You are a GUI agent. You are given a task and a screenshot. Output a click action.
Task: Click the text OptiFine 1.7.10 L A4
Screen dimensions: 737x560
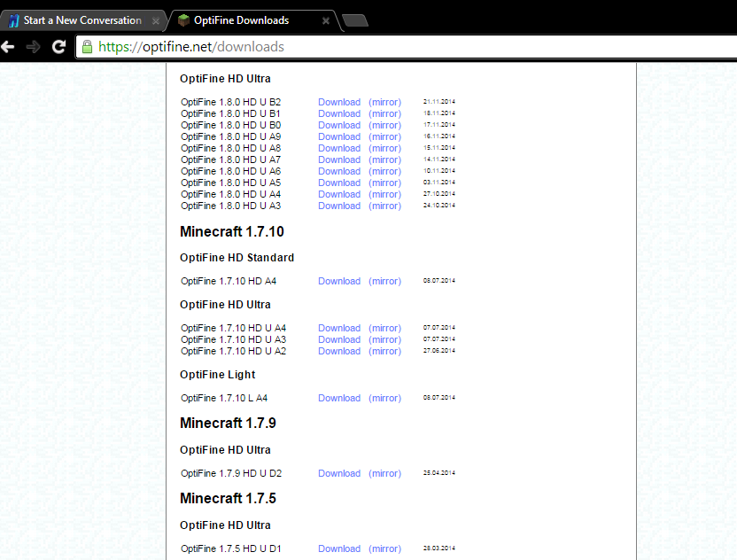[224, 398]
